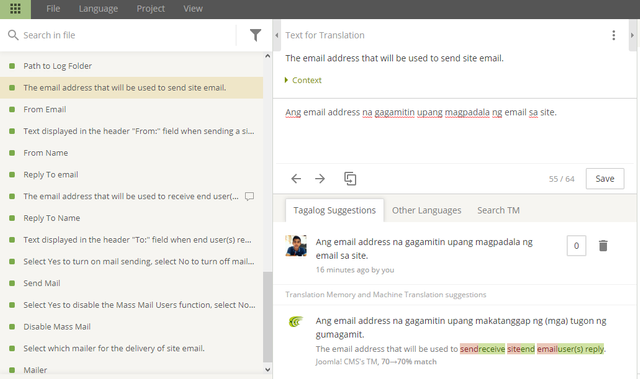Viewport: 640px width, 379px height.
Task: Select 'Select which mailer for the delivery' string
Action: point(131,348)
